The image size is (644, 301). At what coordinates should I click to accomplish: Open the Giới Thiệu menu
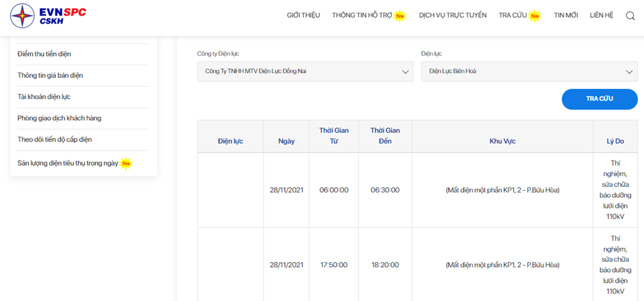point(304,15)
